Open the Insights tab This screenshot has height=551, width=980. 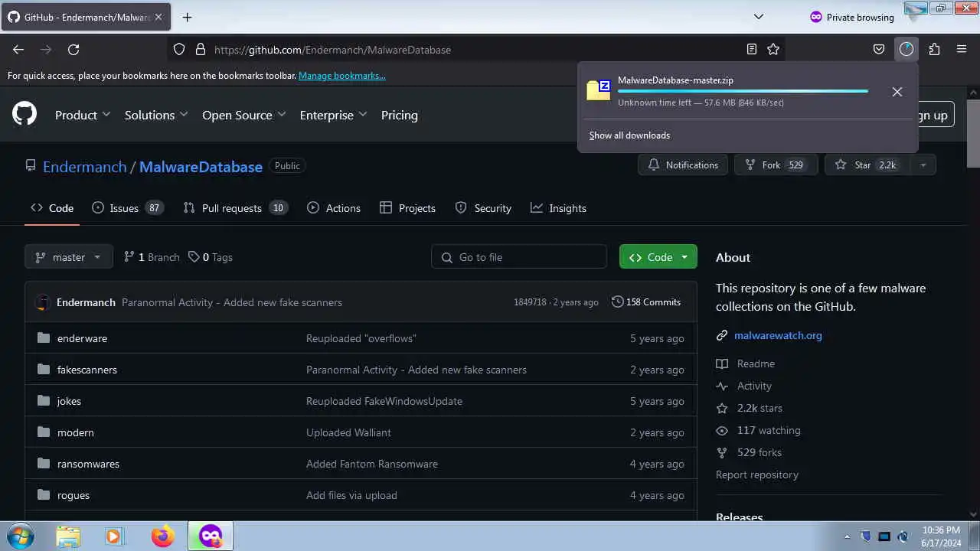(x=559, y=208)
